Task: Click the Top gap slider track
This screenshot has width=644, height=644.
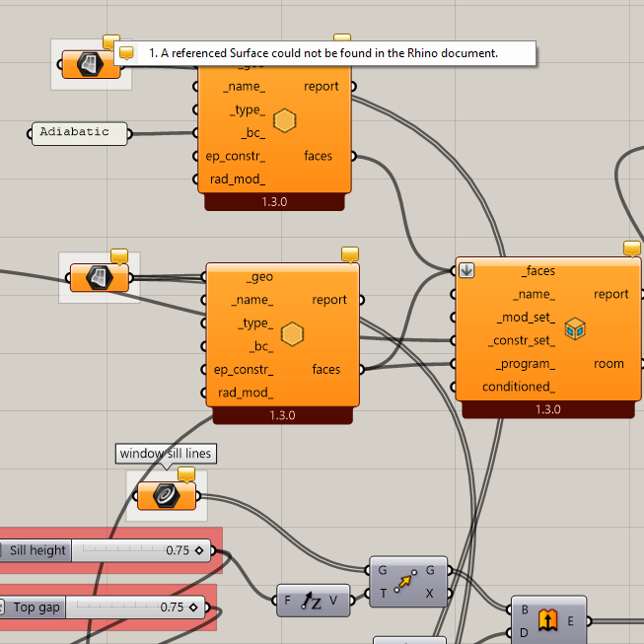Action: point(135,608)
